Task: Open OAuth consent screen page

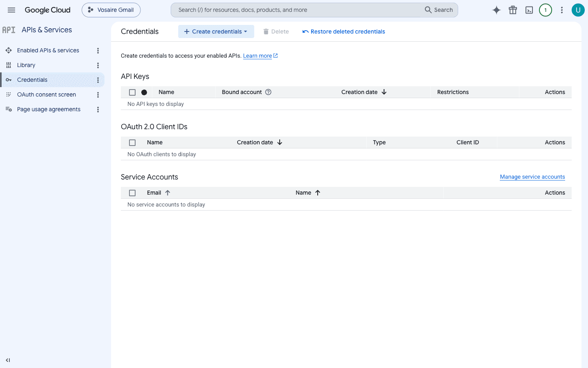Action: [47, 94]
